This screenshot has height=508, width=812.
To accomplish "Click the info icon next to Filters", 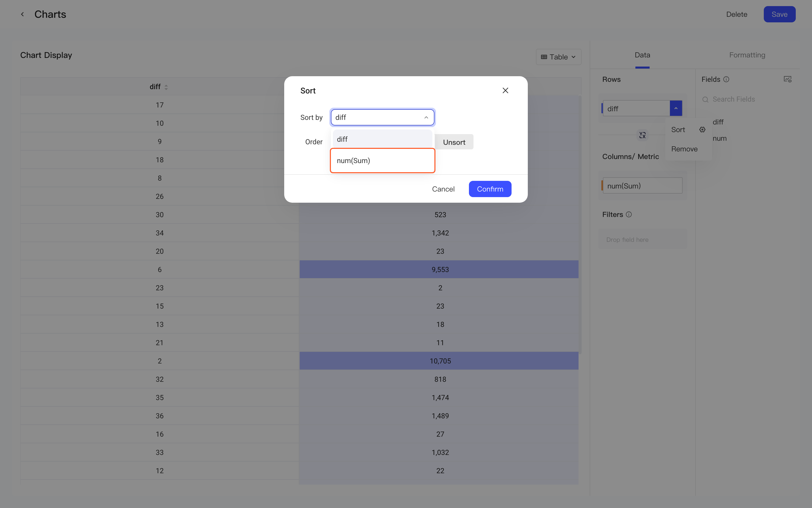I will click(629, 214).
